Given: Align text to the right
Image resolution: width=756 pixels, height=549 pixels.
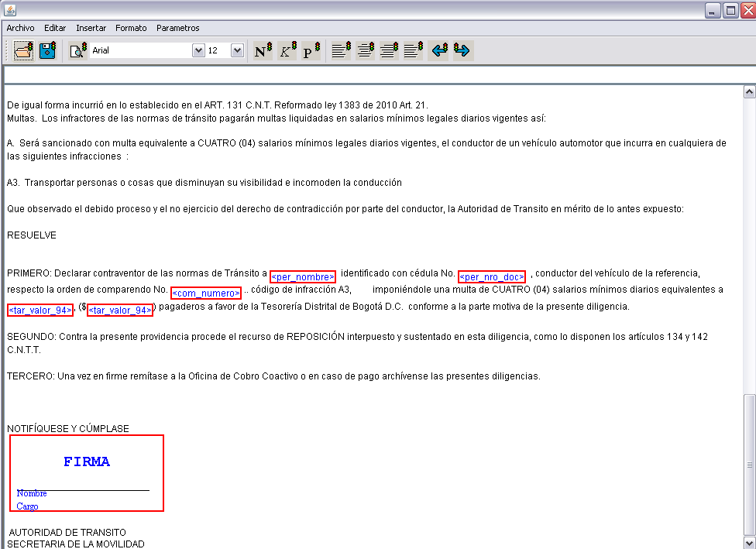Looking at the screenshot, I should [389, 51].
